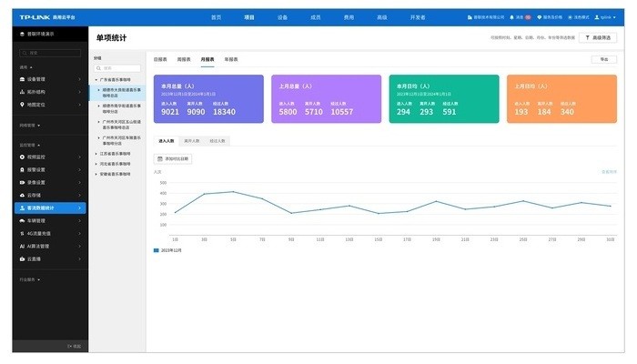Click the 消息 notification bell icon
The image size is (637, 364).
tap(510, 17)
